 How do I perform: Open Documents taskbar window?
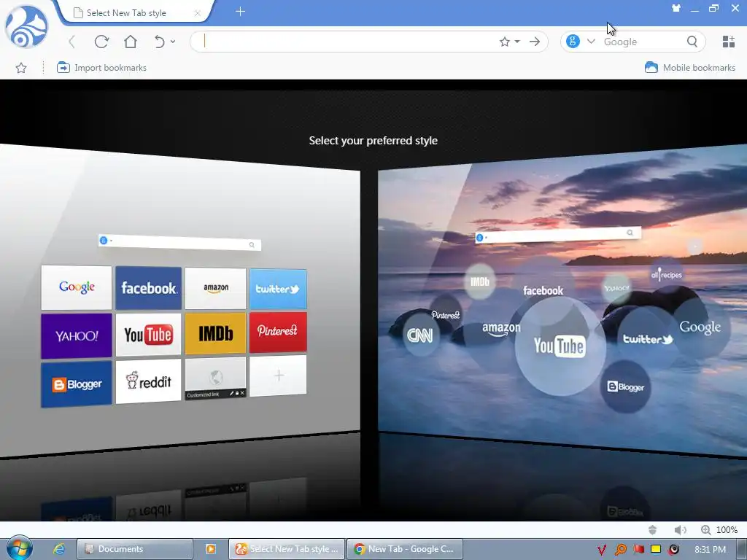(135, 549)
